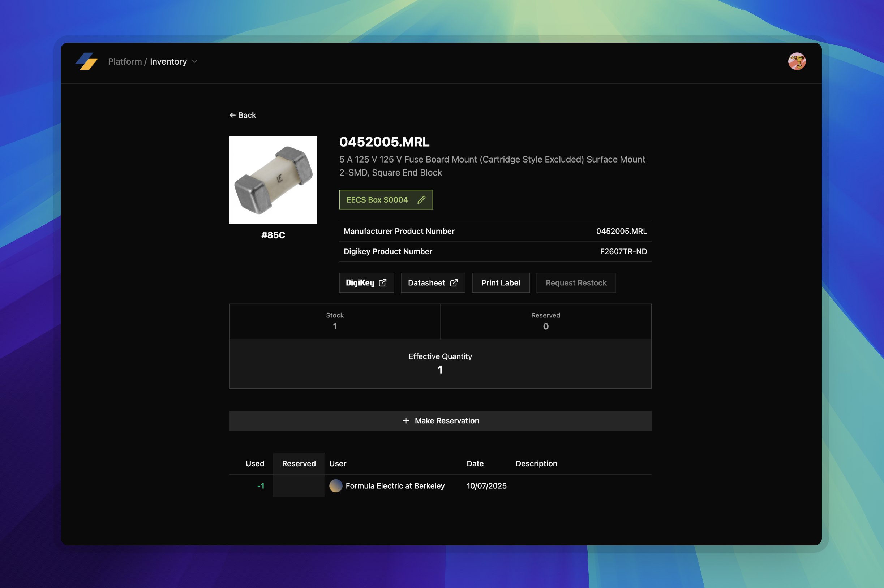Select the Reserved column header

tap(299, 463)
